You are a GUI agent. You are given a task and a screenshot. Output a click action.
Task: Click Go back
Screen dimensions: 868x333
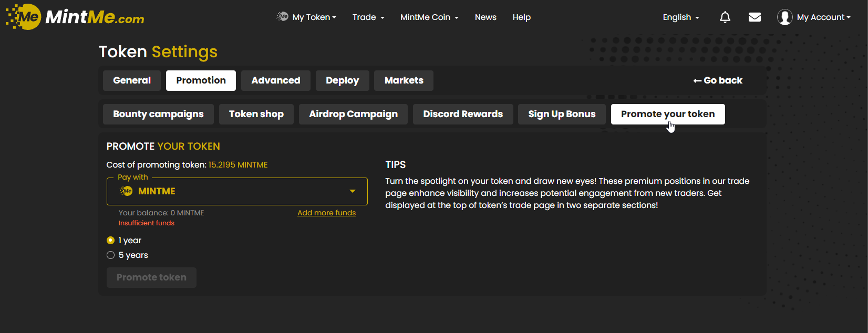click(718, 80)
